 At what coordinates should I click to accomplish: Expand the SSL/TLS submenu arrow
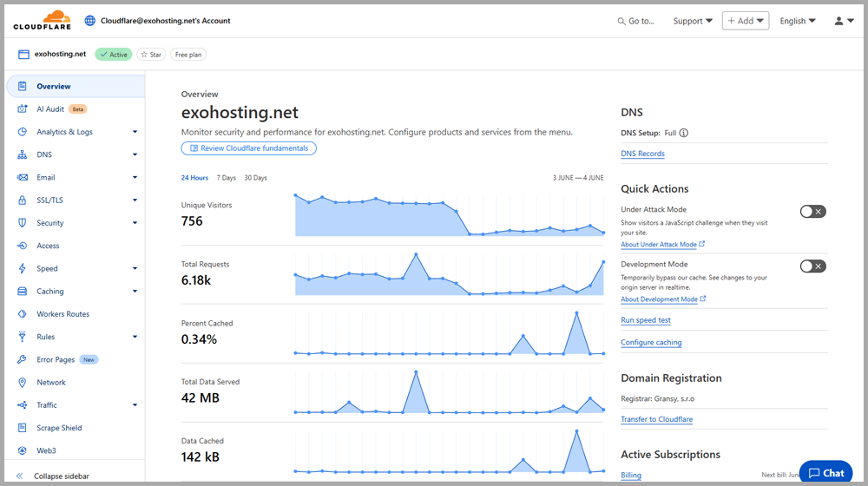tap(135, 200)
